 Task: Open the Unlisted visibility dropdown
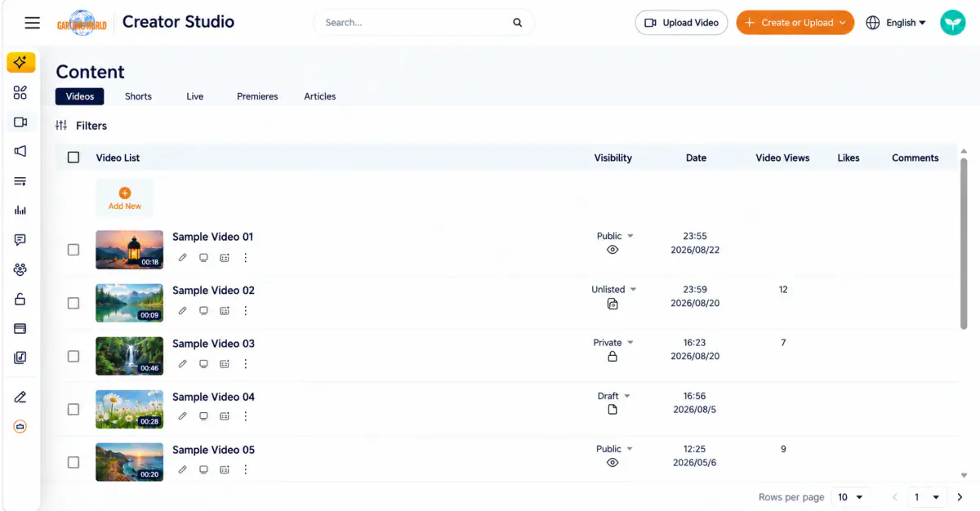614,289
